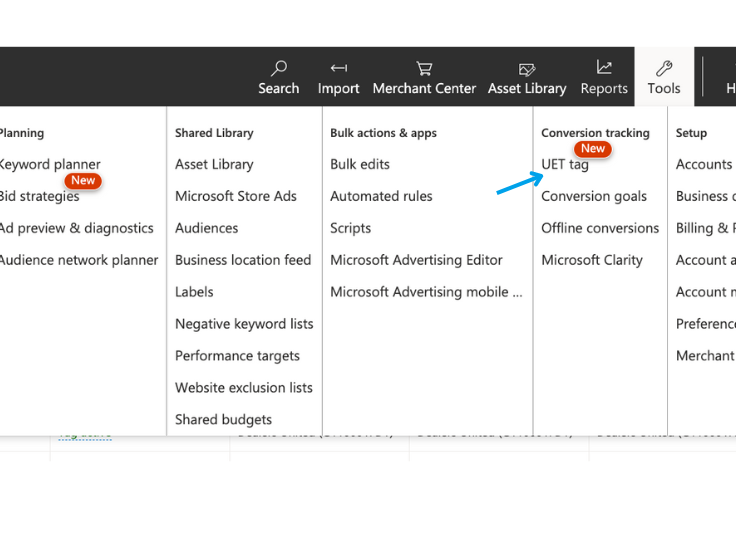This screenshot has height=552, width=736.
Task: Open Accounts under Setup
Action: pos(704,164)
